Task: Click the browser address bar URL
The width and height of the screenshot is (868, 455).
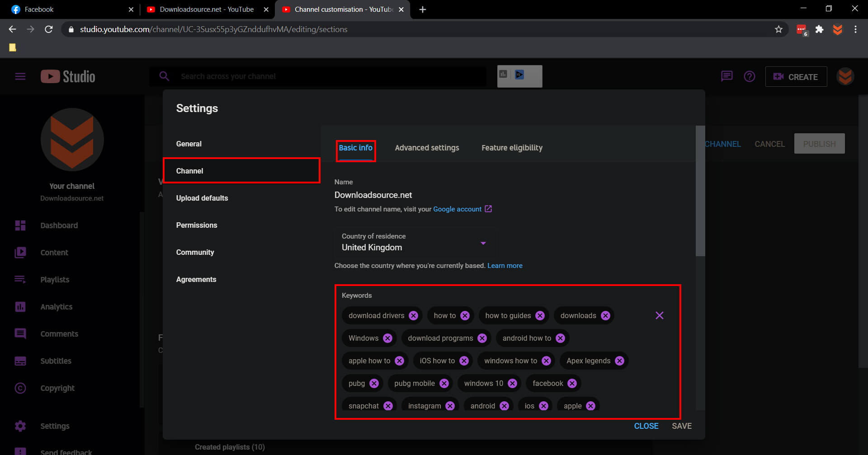Action: (x=213, y=29)
